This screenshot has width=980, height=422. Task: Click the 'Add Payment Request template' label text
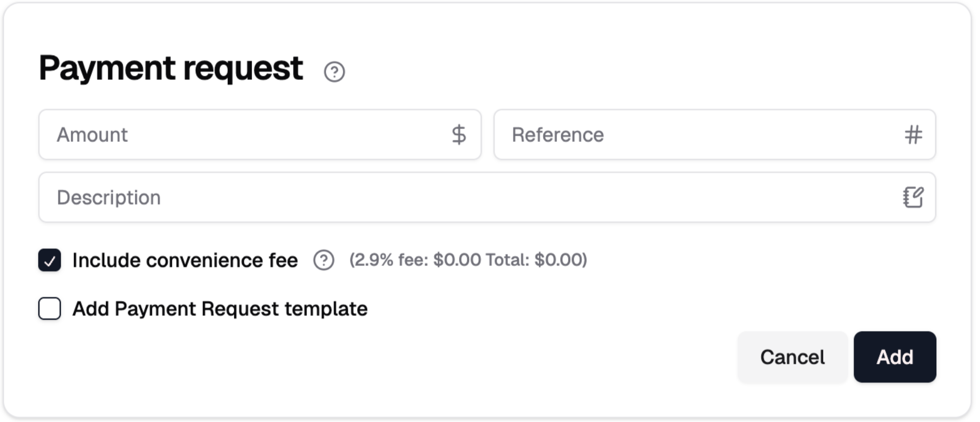(220, 309)
